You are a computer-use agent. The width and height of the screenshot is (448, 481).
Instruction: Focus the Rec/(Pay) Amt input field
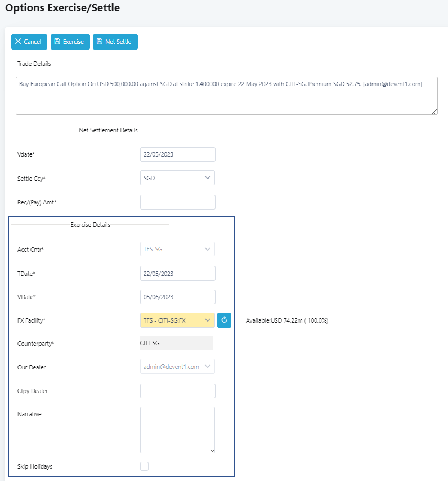[177, 202]
